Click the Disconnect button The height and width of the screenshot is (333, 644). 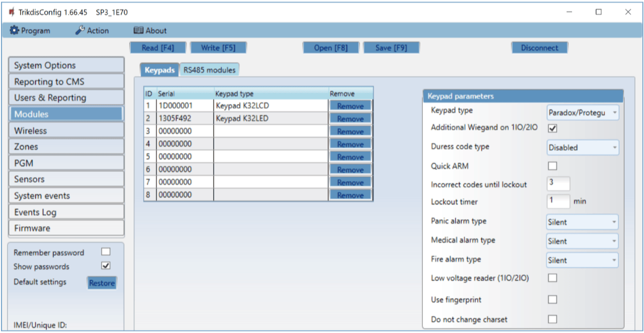(539, 48)
